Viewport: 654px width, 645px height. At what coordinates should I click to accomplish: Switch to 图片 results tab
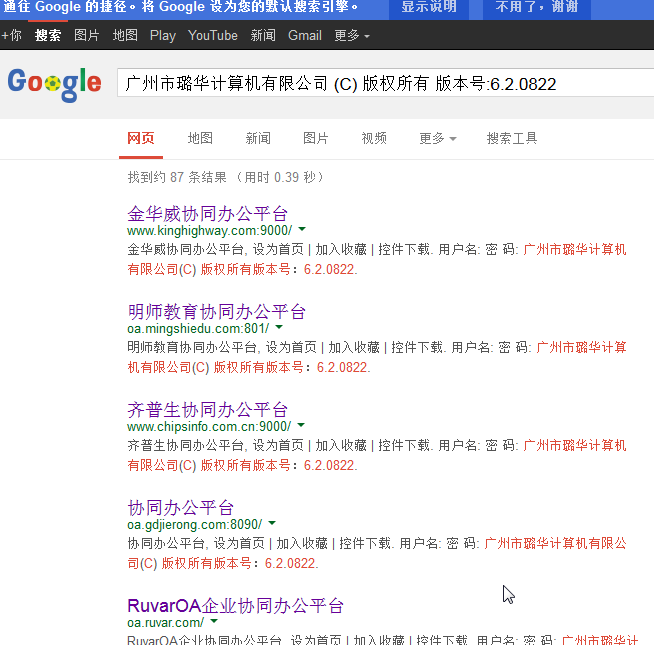tap(315, 138)
